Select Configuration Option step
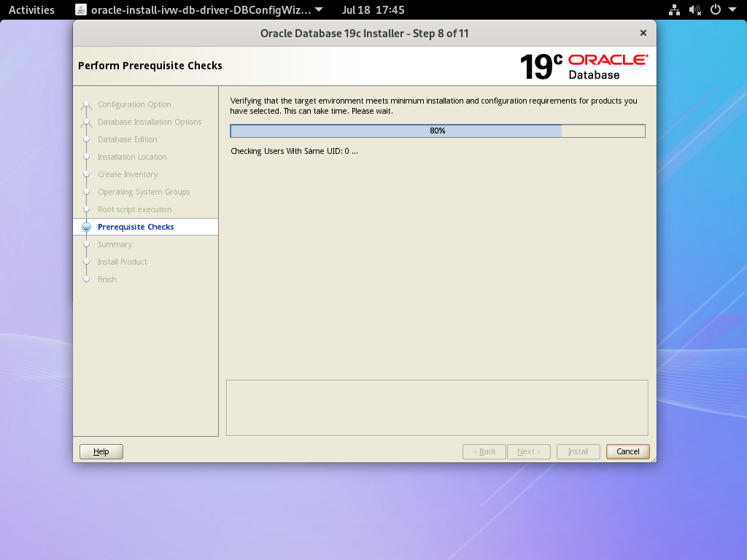This screenshot has height=560, width=747. 134,104
